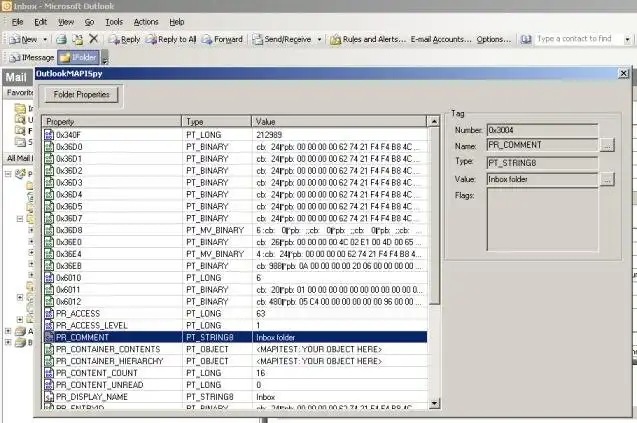This screenshot has width=637, height=423.
Task: Click the PR_CONTAINER_CONTENTS row icon
Action: tap(49, 349)
